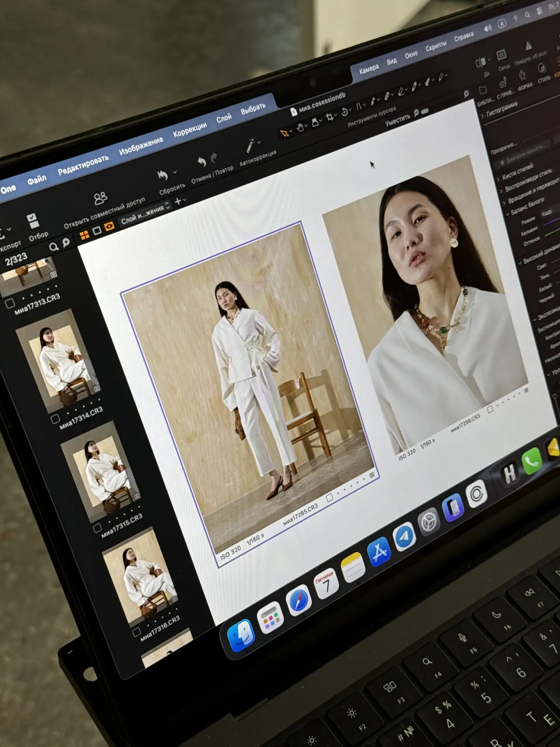Click the Автокоррекция magic wand icon
The height and width of the screenshot is (747, 560).
(x=250, y=146)
